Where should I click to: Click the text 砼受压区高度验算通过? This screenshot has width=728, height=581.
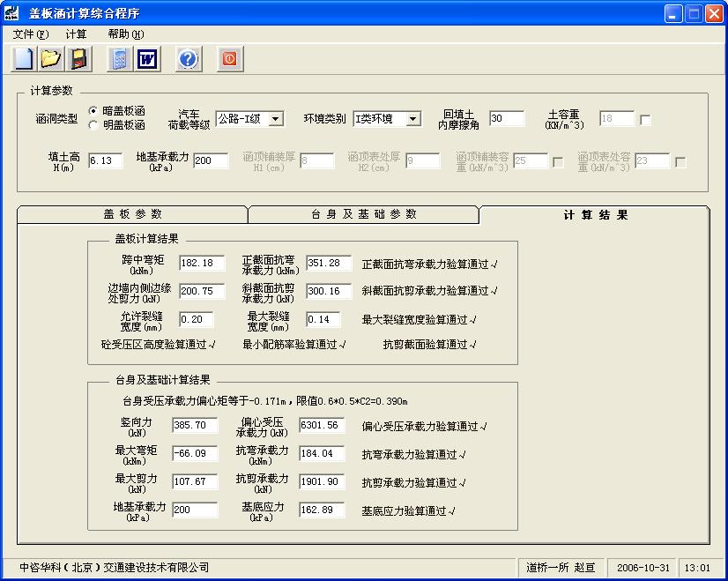[158, 344]
